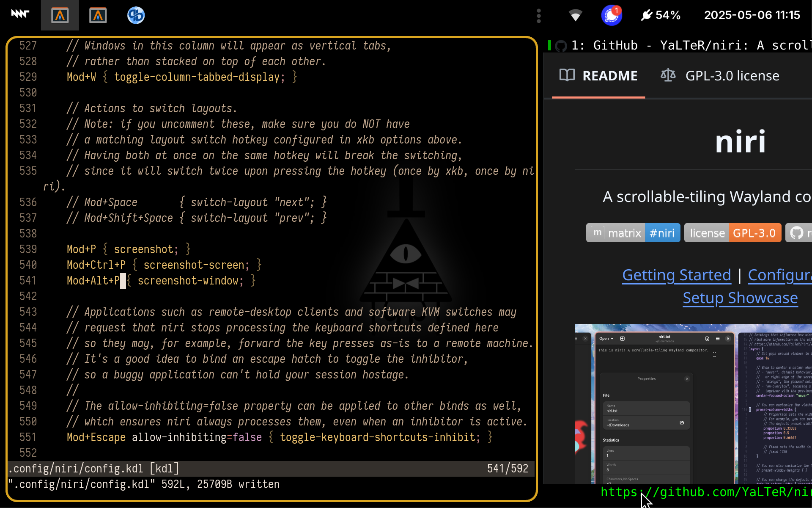The image size is (812, 508).
Task: Switch to the second Alacritty terminal icon
Action: coord(98,16)
